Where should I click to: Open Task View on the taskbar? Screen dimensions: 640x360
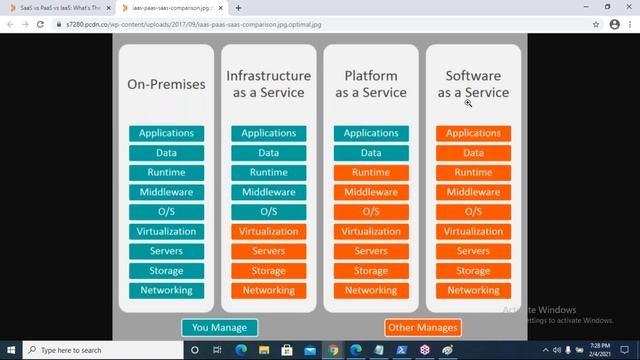(x=217, y=350)
